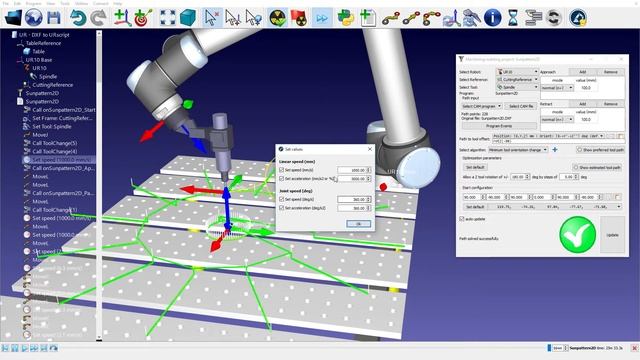The image size is (640, 360).
Task: Open the Select algorithm dropdown
Action: point(518,150)
